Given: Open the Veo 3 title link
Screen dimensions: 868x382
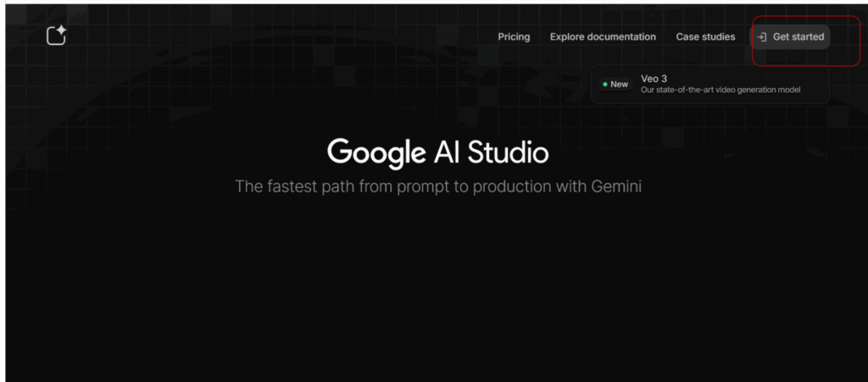Looking at the screenshot, I should click(x=654, y=79).
